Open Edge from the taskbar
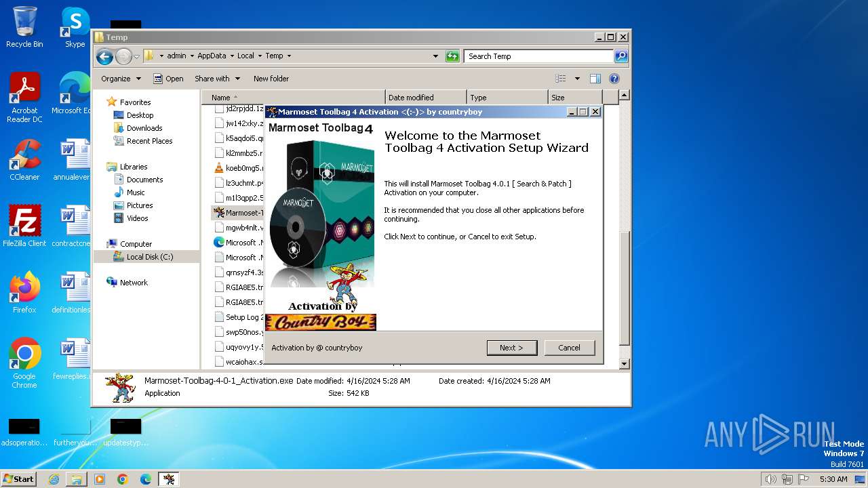This screenshot has width=868, height=488. [x=146, y=479]
